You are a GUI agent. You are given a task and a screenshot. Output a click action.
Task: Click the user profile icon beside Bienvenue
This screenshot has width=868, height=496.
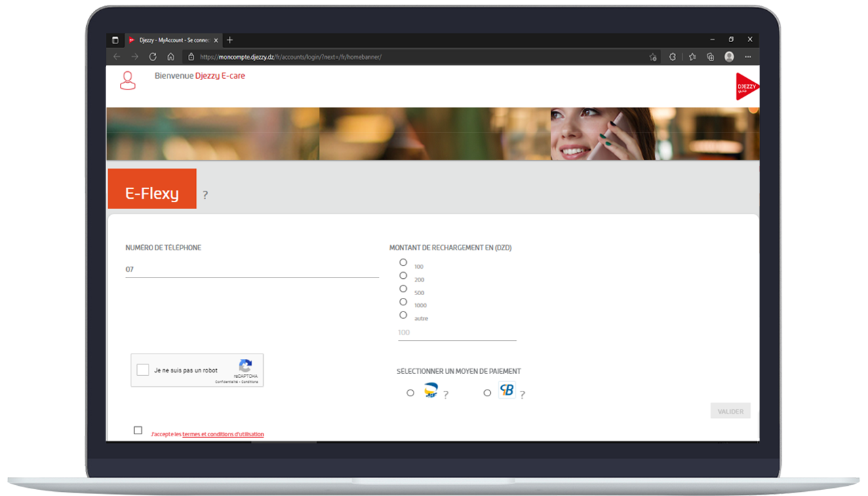click(x=127, y=80)
